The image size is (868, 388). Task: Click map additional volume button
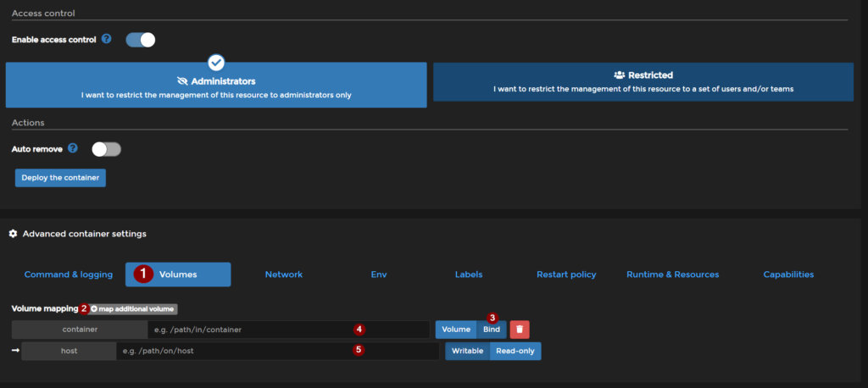[x=132, y=309]
